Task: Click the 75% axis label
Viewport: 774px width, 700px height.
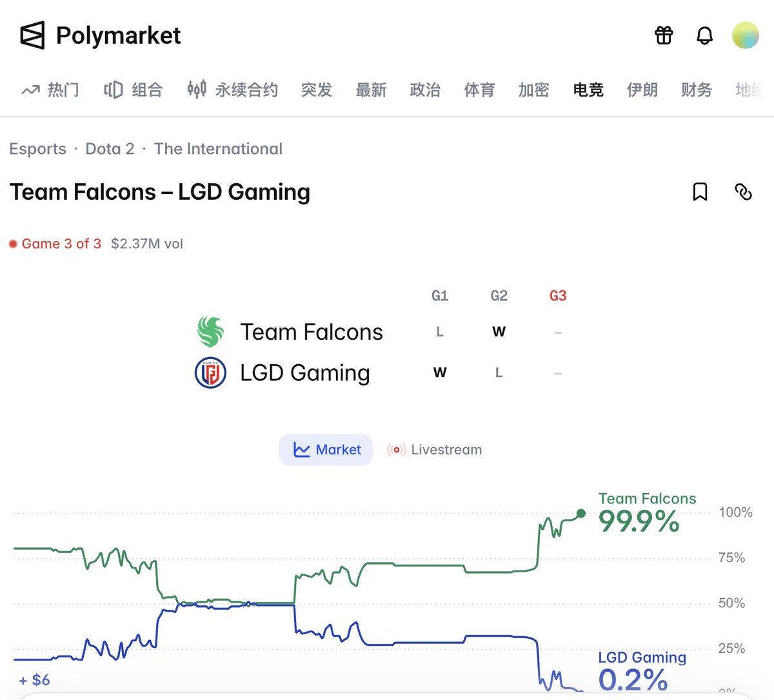Action: pyautogui.click(x=732, y=558)
